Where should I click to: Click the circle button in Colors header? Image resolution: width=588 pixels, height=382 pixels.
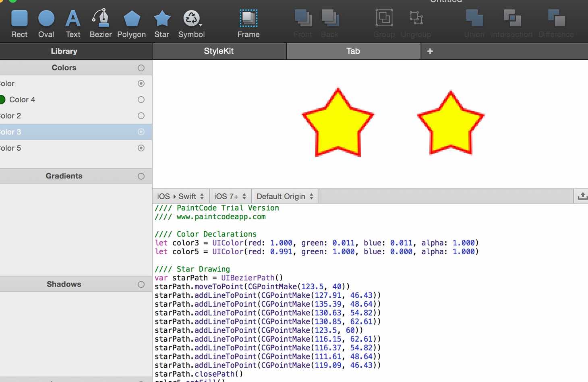click(141, 68)
